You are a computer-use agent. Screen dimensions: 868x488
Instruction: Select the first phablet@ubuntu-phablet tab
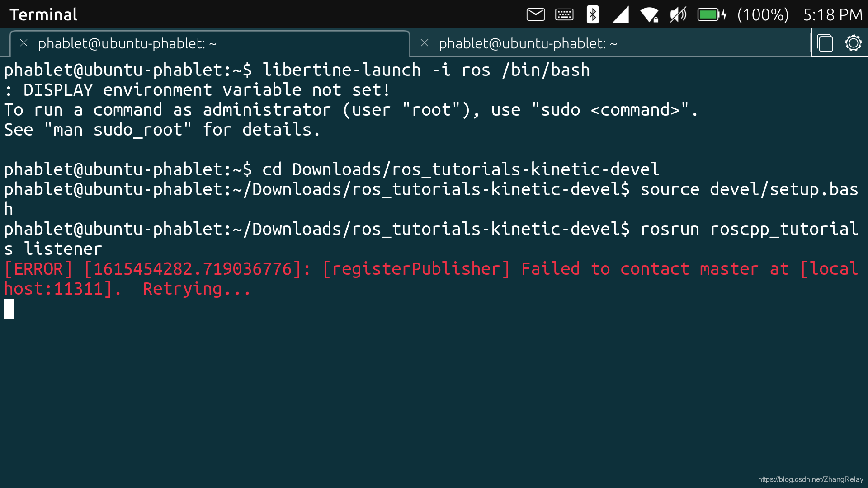(127, 43)
